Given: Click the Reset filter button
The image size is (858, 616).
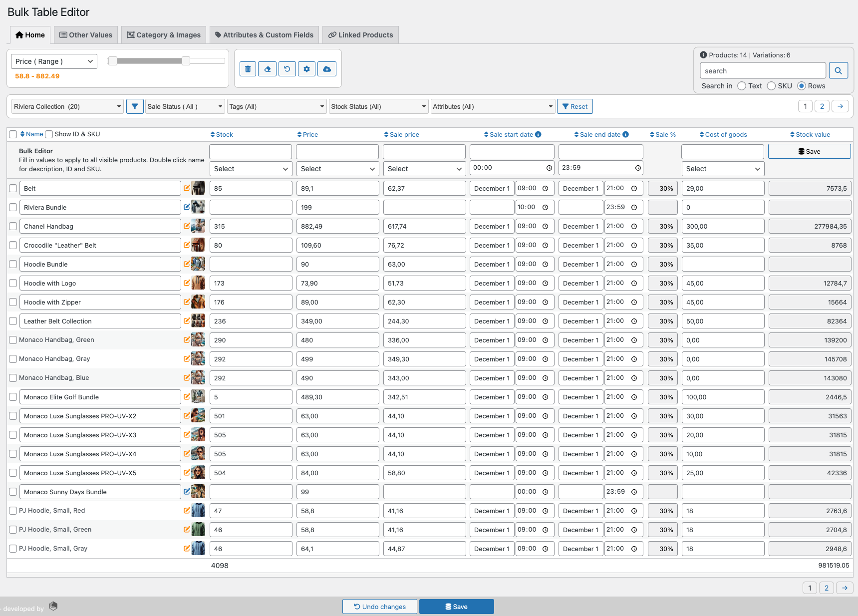Looking at the screenshot, I should coord(574,106).
